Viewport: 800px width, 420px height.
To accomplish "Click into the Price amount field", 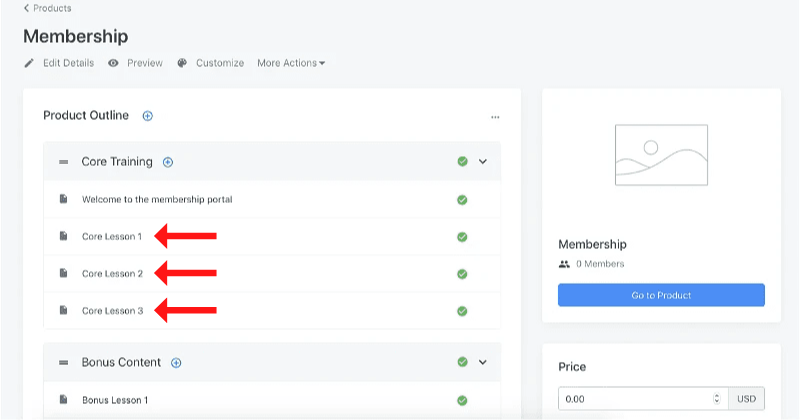I will 635,399.
